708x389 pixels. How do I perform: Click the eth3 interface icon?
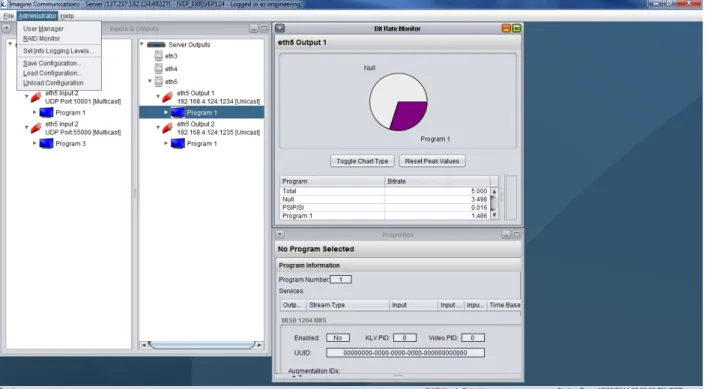(x=158, y=56)
